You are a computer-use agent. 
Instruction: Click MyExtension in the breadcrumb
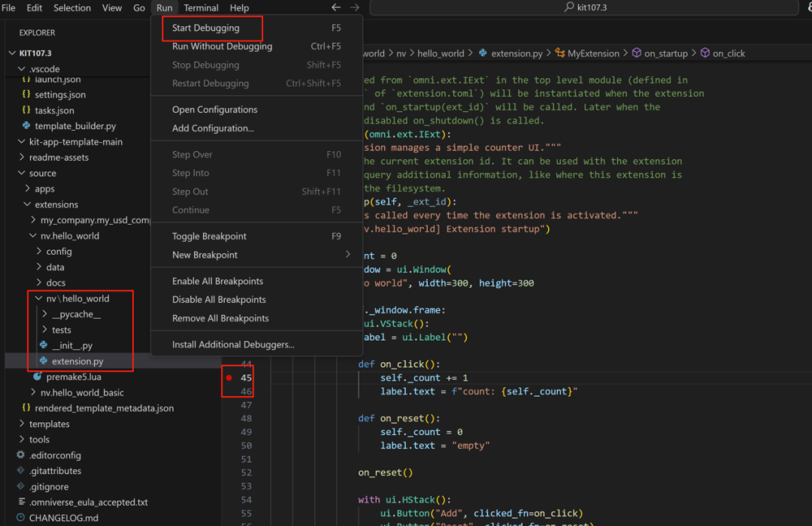tap(593, 53)
